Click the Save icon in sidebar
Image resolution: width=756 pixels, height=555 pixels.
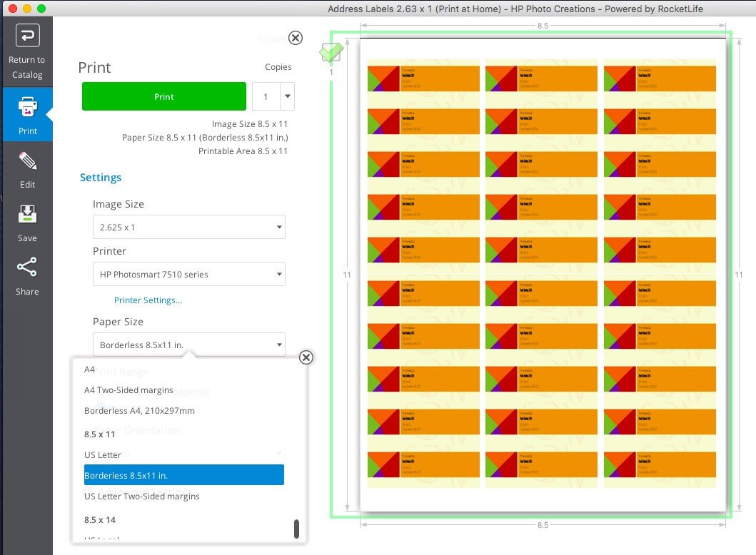coord(27,215)
